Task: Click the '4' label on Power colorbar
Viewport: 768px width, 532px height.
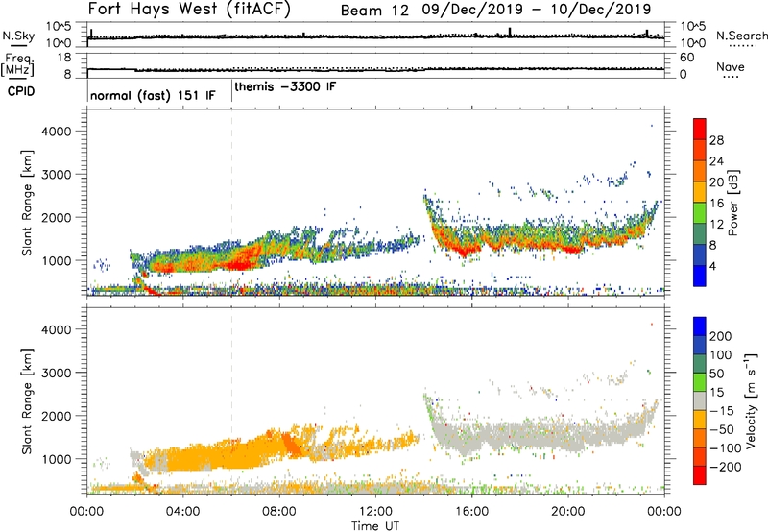Action: (x=712, y=266)
